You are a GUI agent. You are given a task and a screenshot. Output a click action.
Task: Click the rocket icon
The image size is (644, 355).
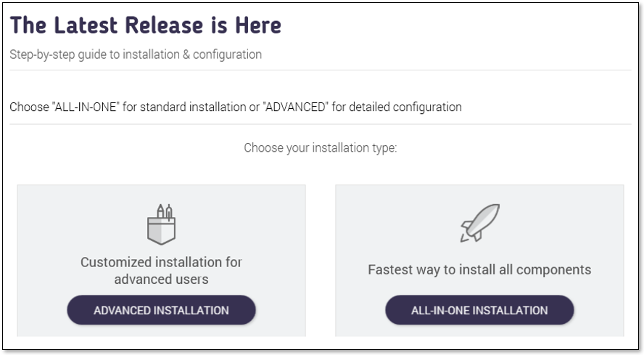tap(479, 223)
